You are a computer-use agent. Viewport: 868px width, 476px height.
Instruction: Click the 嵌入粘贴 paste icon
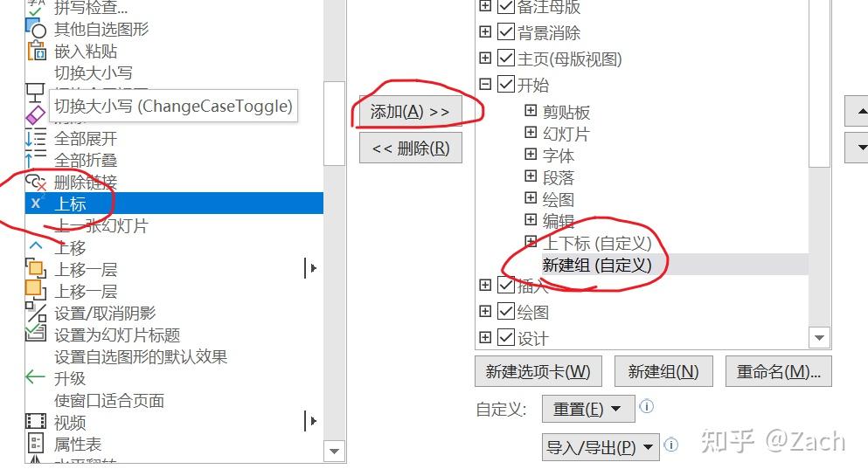(37, 51)
